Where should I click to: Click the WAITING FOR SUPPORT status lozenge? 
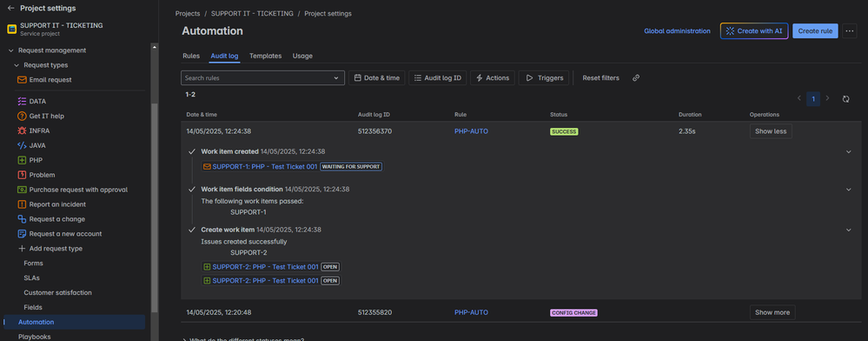[351, 166]
